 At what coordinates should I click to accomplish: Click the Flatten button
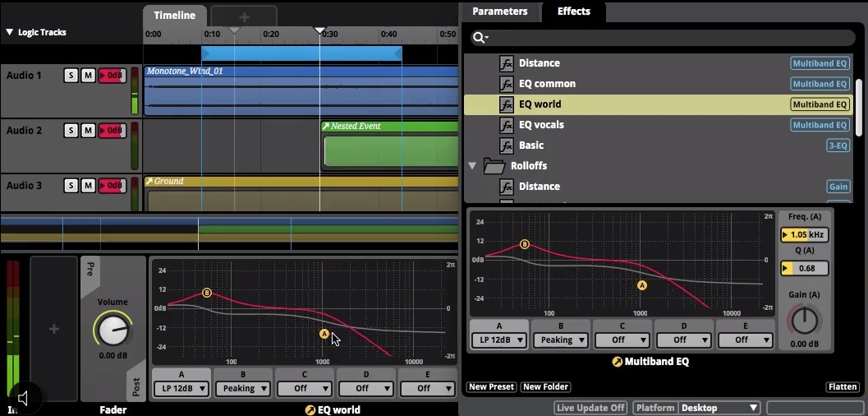click(x=843, y=386)
